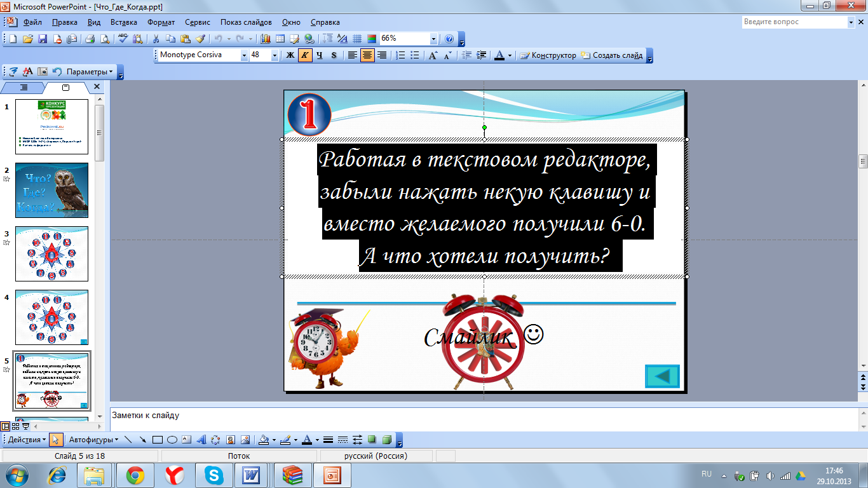Open shadow style icon in drawing toolbar
This screenshot has width=868, height=488.
pos(372,440)
